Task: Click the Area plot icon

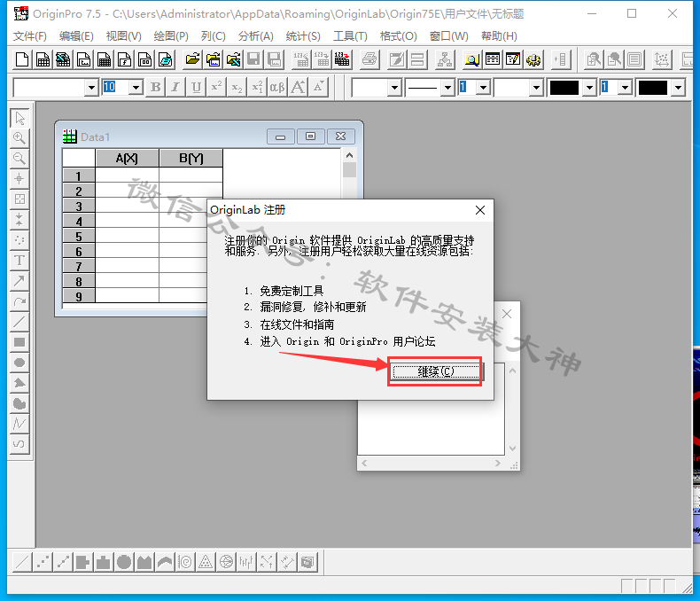Action: pyautogui.click(x=144, y=562)
